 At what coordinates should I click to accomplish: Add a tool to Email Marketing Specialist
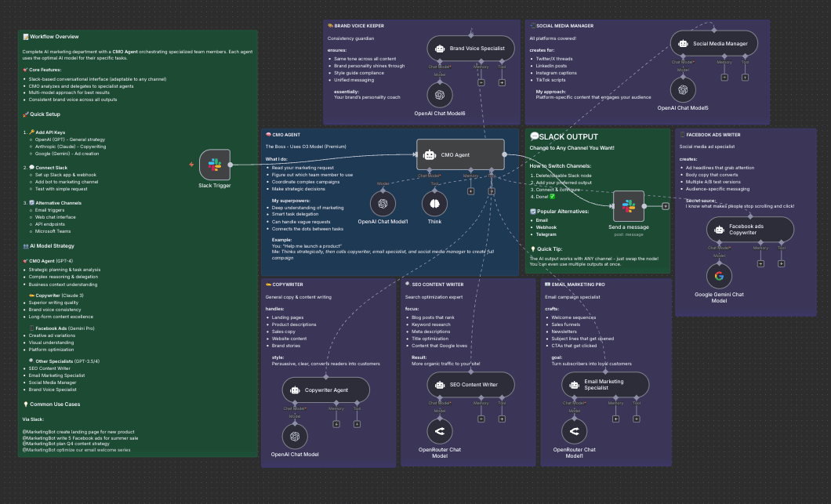637,419
